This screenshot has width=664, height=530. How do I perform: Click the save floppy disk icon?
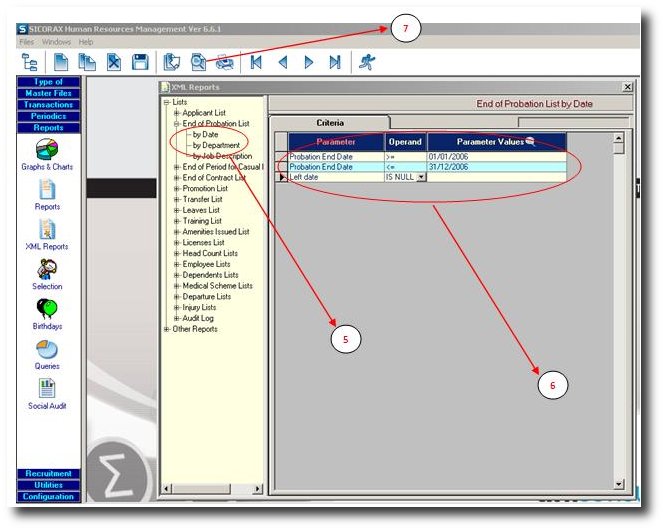tap(140, 62)
